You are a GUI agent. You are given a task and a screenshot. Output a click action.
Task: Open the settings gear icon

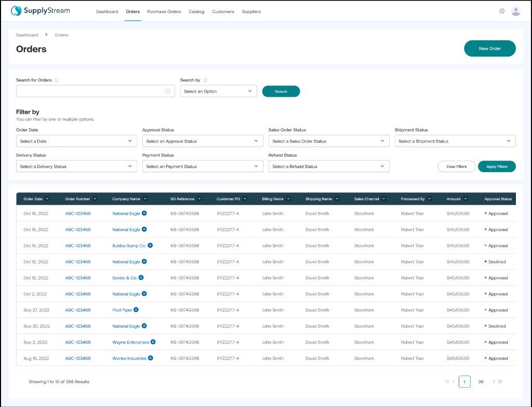click(x=502, y=11)
